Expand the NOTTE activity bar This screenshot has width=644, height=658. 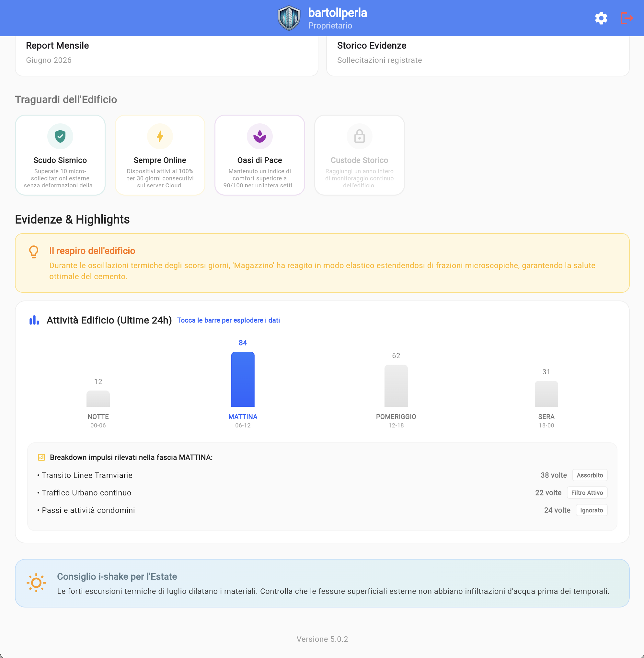tap(98, 398)
